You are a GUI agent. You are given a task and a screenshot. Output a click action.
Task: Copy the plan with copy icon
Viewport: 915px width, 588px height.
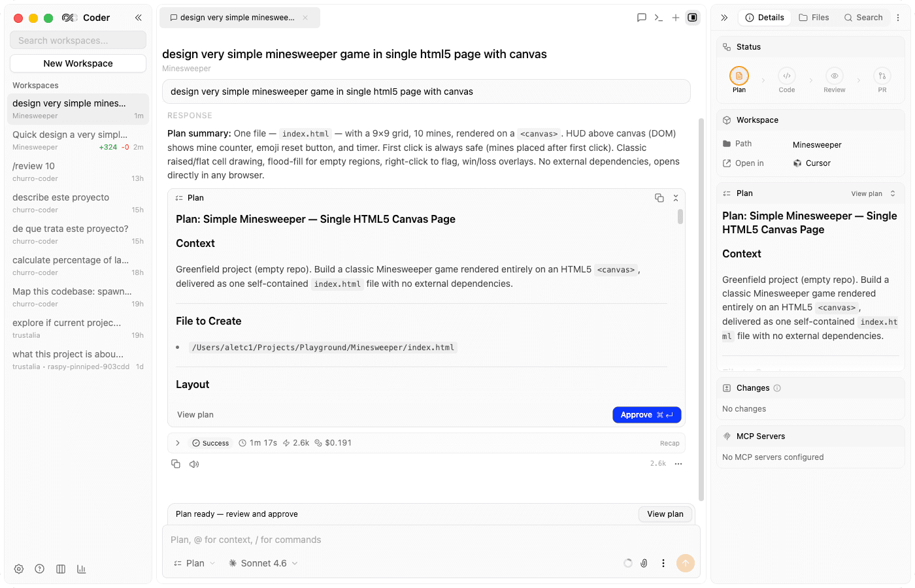[659, 198]
